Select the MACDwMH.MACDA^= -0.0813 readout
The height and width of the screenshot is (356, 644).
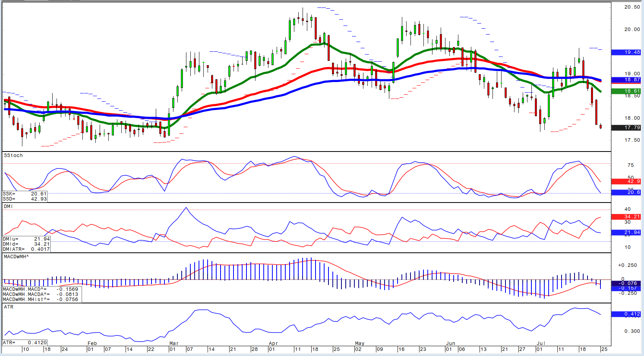point(40,294)
